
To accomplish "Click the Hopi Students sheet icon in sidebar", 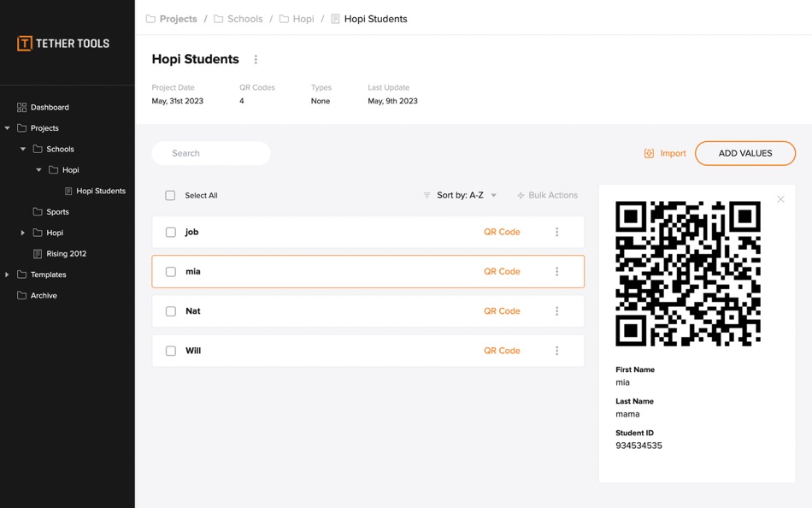I will tap(68, 191).
